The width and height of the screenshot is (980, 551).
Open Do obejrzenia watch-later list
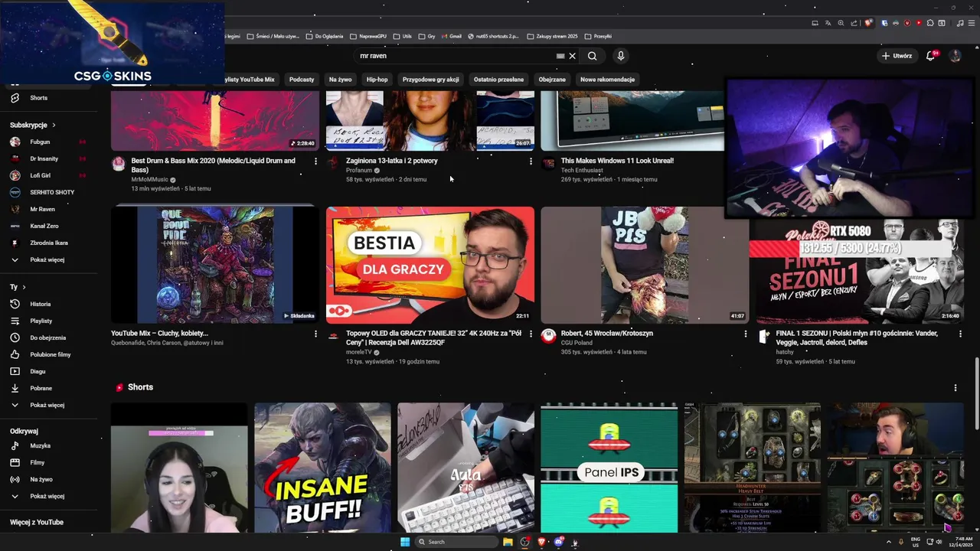pos(49,337)
